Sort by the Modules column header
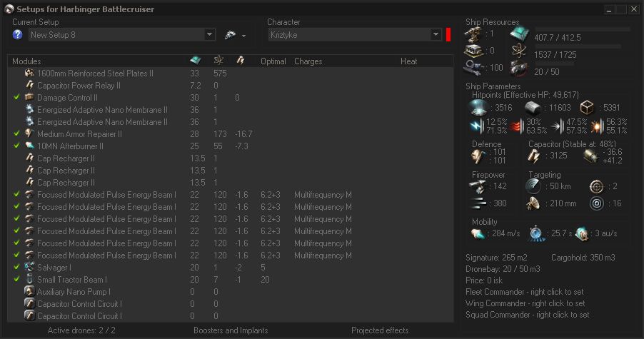This screenshot has width=644, height=339. pyautogui.click(x=26, y=61)
